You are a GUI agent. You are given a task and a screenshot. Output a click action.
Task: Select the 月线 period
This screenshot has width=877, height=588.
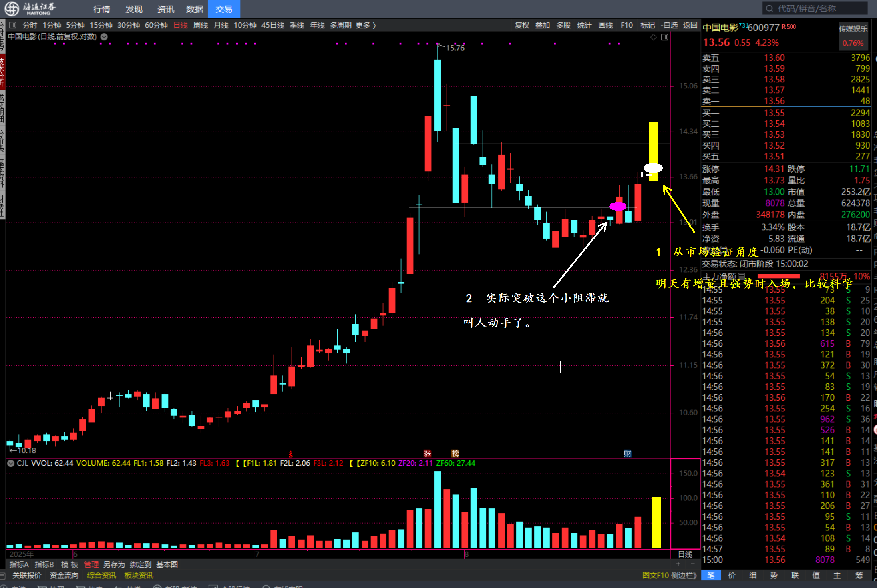tap(221, 25)
